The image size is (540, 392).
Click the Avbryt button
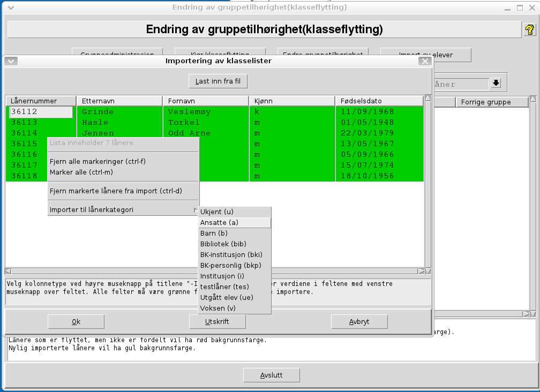[359, 322]
